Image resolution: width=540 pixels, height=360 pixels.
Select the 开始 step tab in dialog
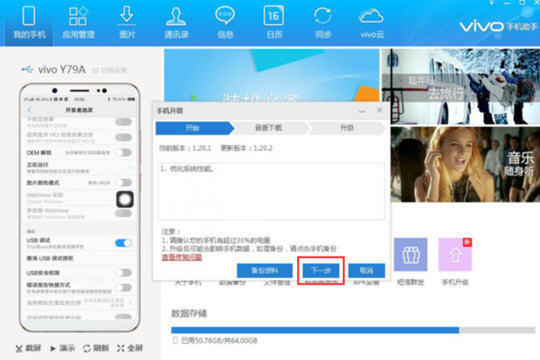[194, 128]
